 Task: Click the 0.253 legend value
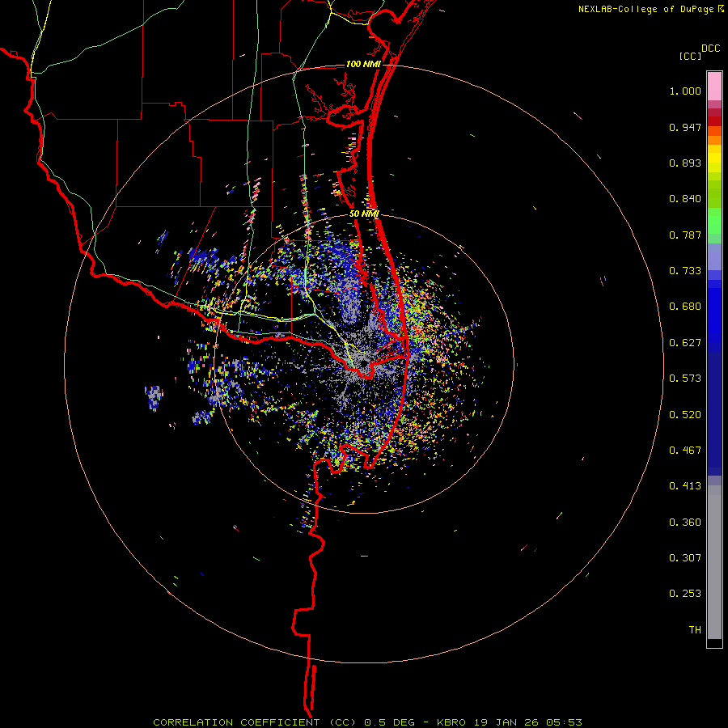[685, 594]
